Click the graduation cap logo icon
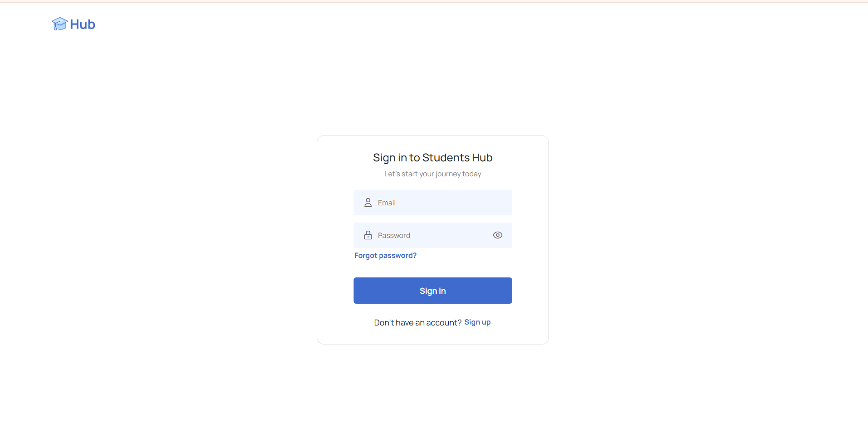868x432 pixels. (x=59, y=24)
